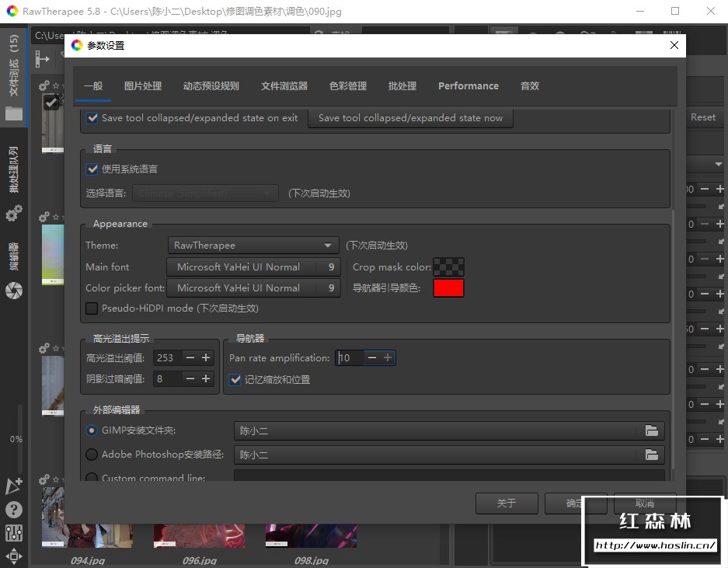Enable Pseudo-HiDPI mode checkbox
This screenshot has height=568, width=728.
(92, 308)
